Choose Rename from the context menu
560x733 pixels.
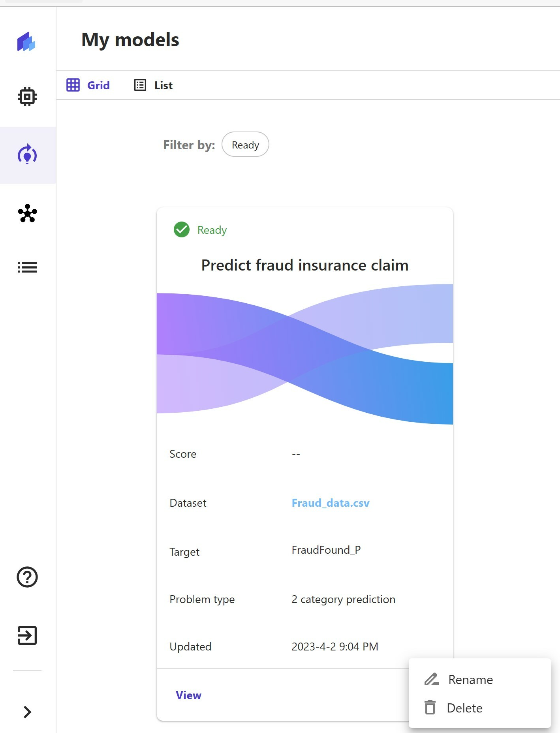[x=470, y=680]
